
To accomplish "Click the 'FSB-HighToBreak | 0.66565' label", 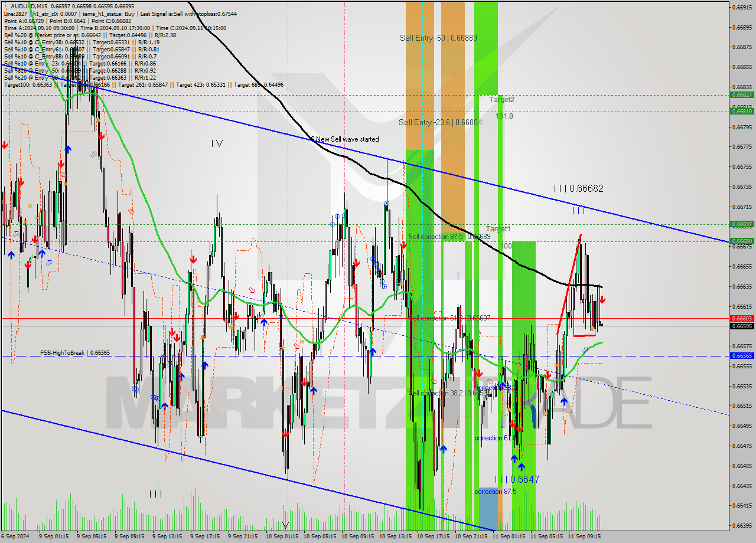I will coord(75,352).
